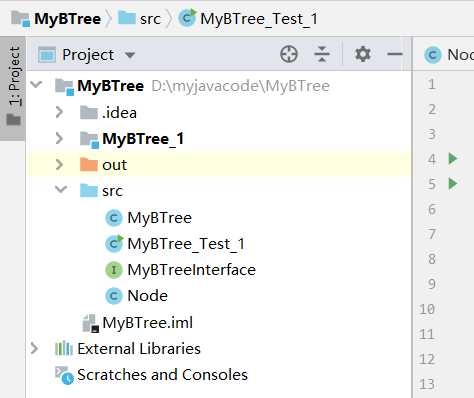Collapse the src folder chevron
The image size is (474, 398).
(61, 189)
